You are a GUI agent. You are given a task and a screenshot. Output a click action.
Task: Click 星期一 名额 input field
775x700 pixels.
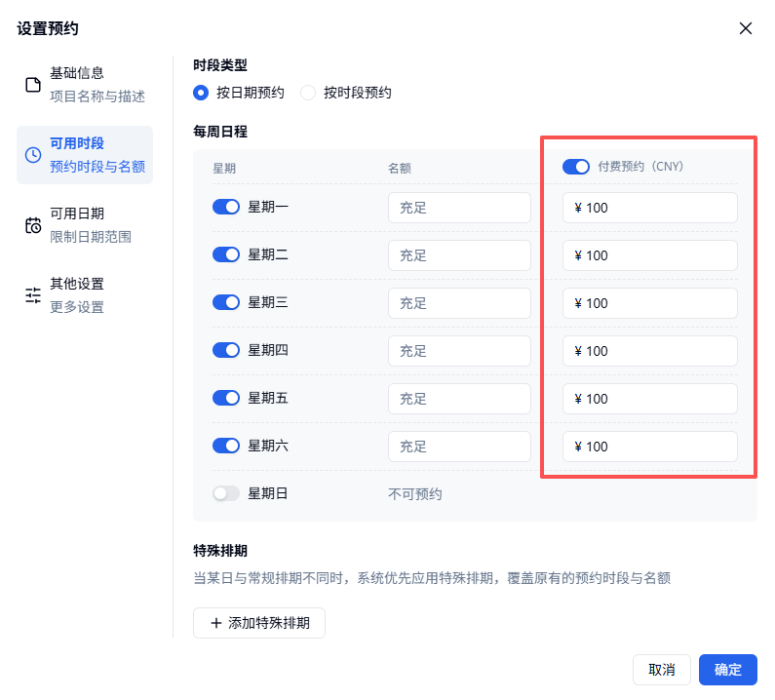click(x=459, y=208)
